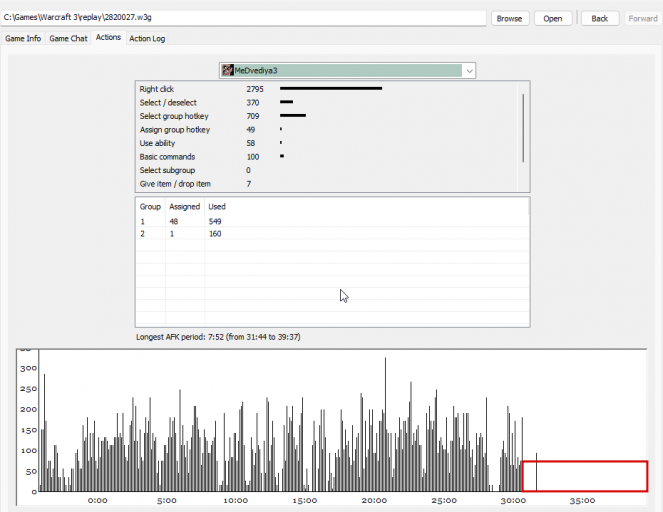Select the Give item / drop item row
This screenshot has width=663, height=512.
pos(328,183)
